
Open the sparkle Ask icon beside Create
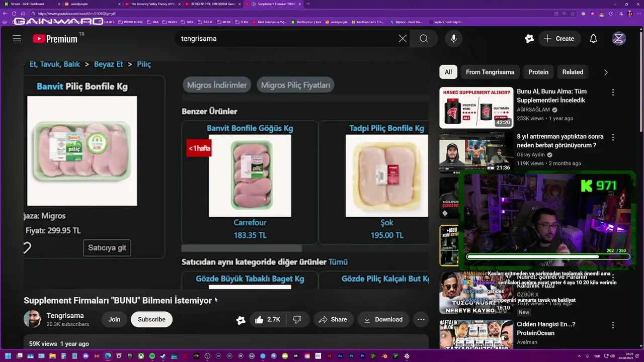click(x=529, y=39)
